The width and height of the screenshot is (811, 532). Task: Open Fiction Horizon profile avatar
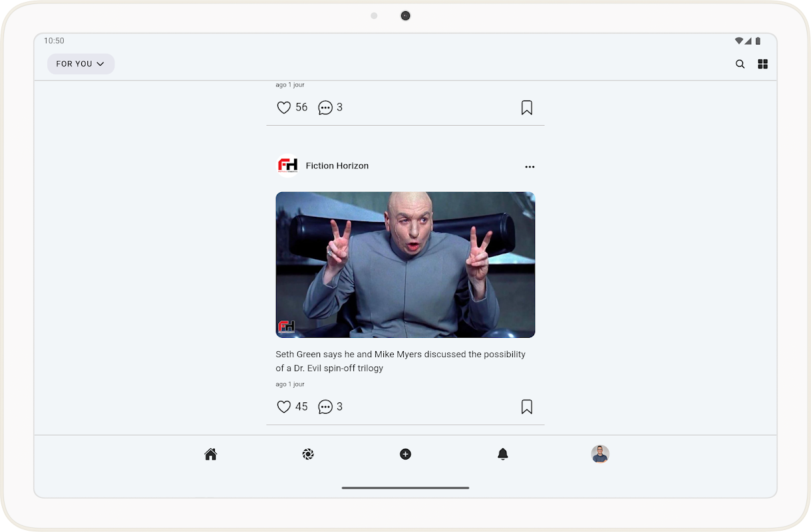point(287,166)
